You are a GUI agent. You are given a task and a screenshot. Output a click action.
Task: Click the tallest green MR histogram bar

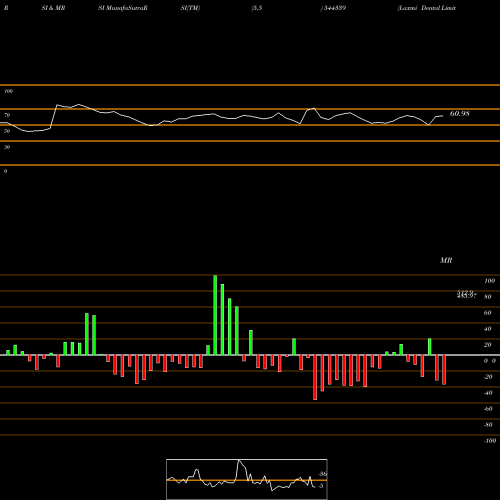[x=215, y=315]
